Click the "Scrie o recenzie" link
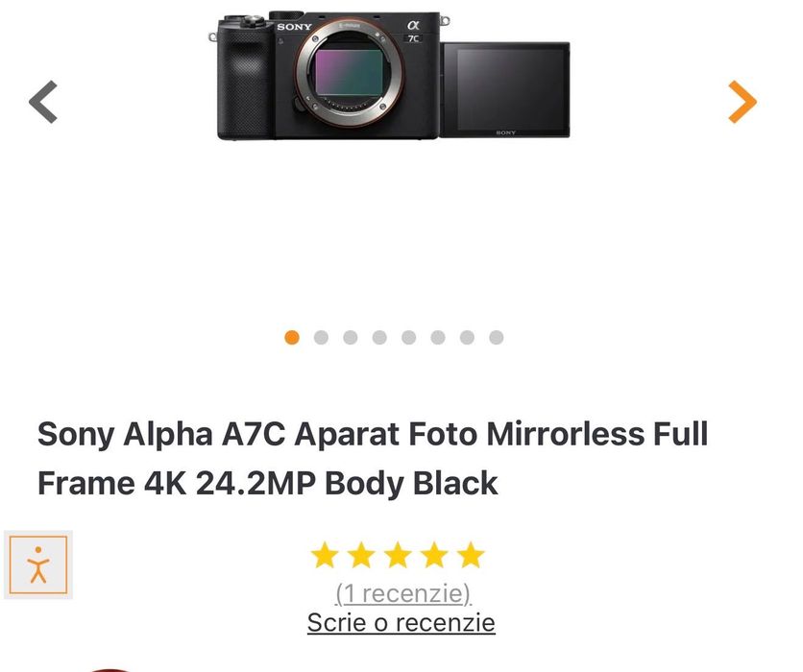Viewport: 803px width, 672px height. [401, 622]
